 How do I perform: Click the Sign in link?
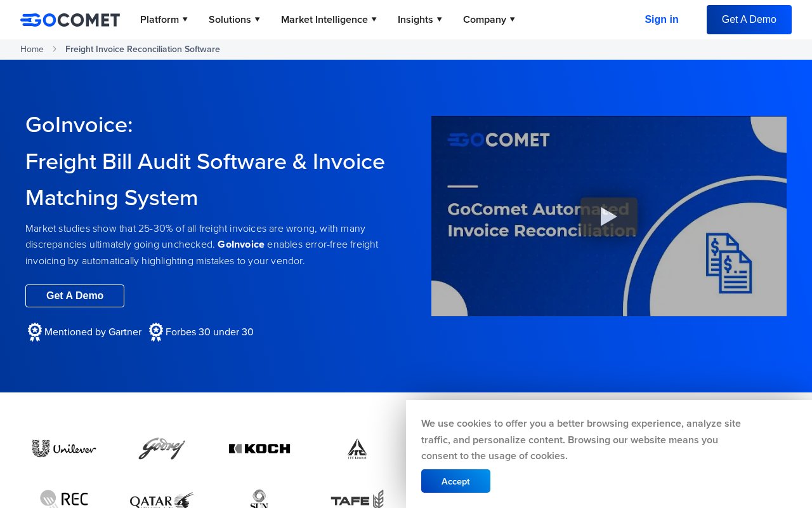[662, 20]
